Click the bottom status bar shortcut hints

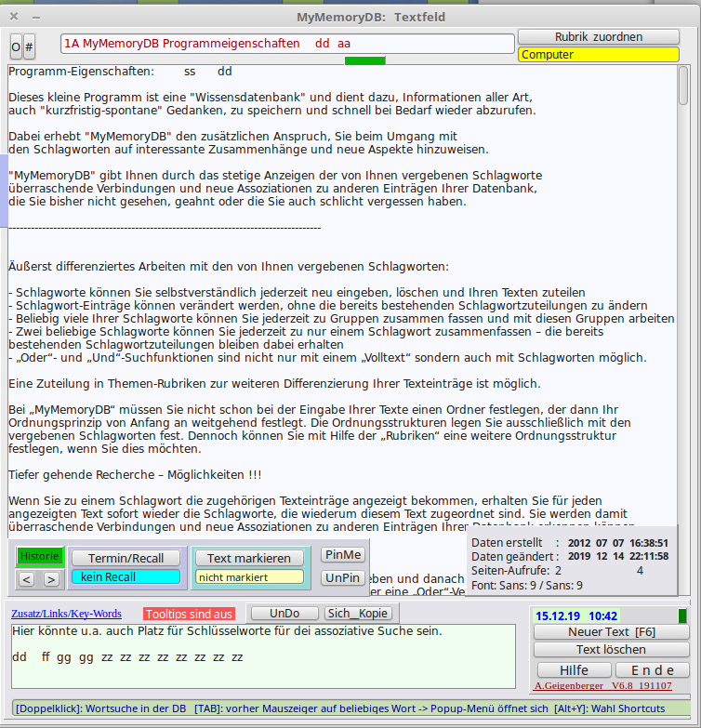(350, 708)
